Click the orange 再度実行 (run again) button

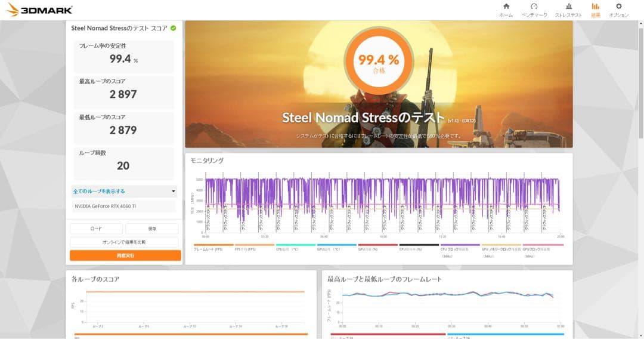point(125,255)
